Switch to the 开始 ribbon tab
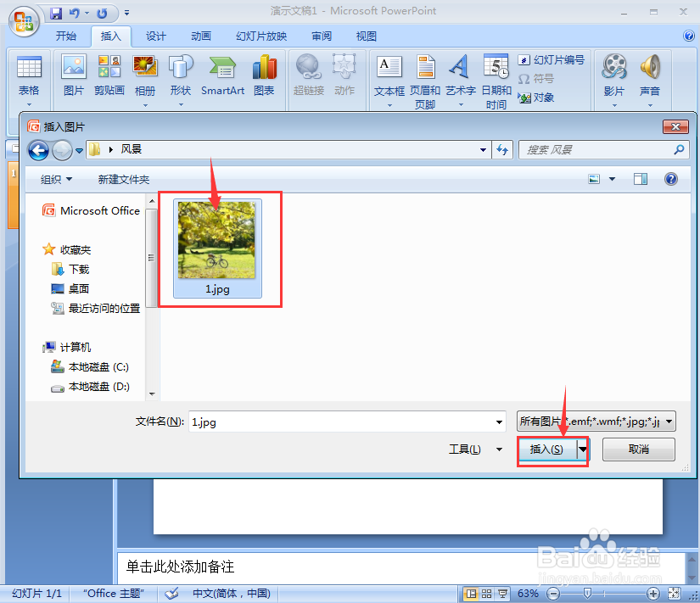Image resolution: width=700 pixels, height=603 pixels. click(66, 36)
